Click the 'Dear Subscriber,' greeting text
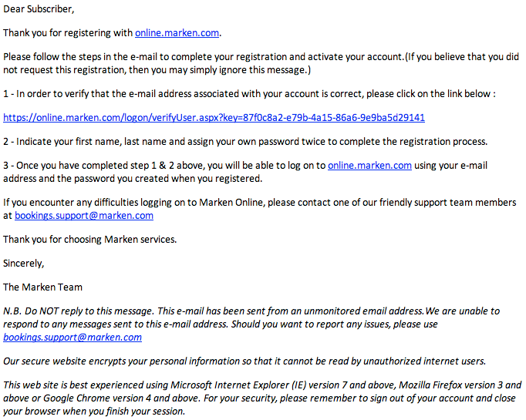Image resolution: width=526 pixels, height=420 pixels. 39,9
